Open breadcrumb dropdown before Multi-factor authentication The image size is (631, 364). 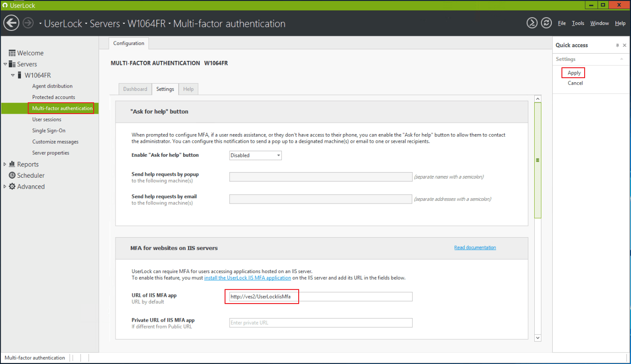(x=170, y=24)
